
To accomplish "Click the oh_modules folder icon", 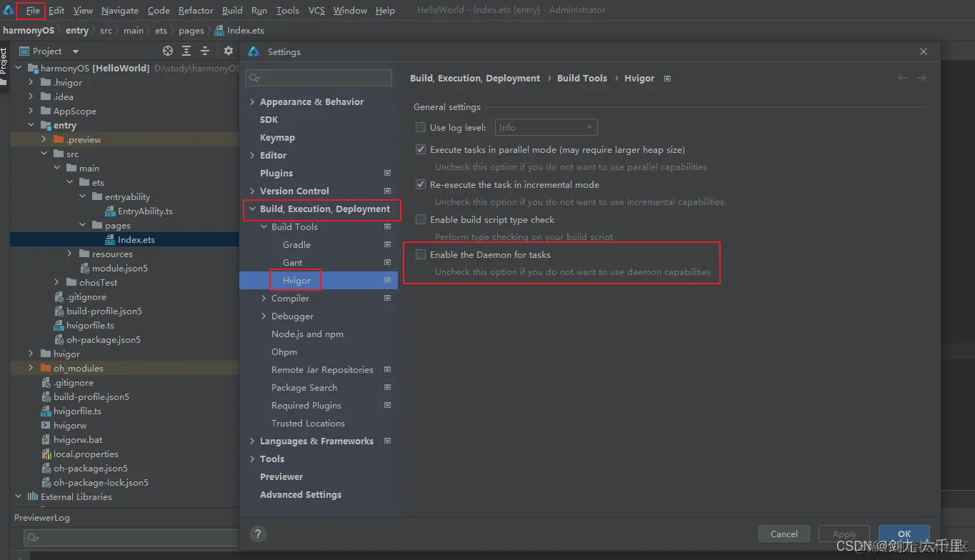I will [46, 369].
